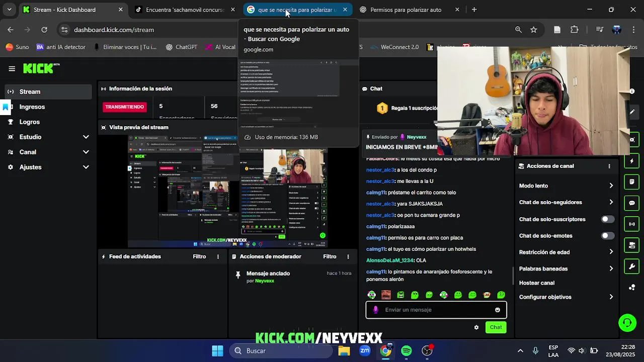
Task: Click the Ajustes gear icon
Action: (11, 167)
